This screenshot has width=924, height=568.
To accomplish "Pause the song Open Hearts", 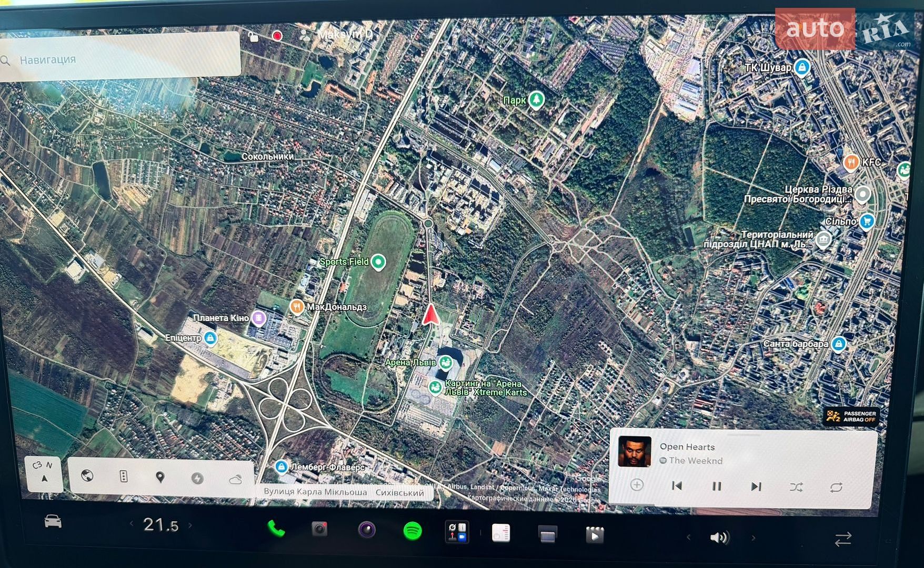I will 717,486.
